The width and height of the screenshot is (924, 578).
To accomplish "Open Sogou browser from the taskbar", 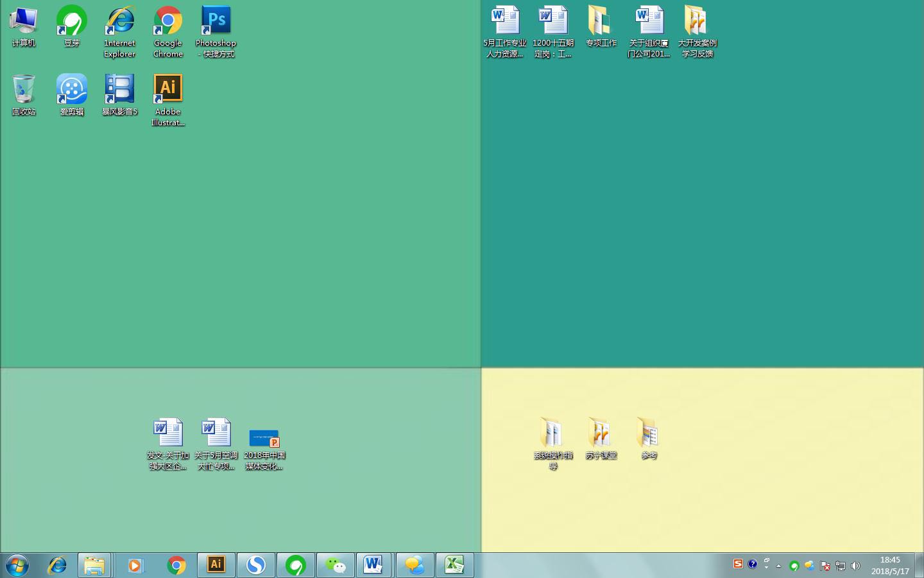I will point(256,565).
